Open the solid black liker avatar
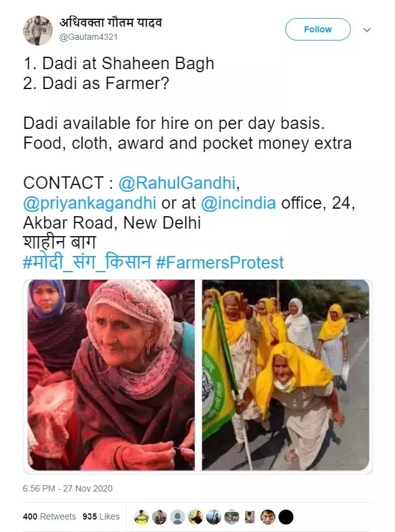Image resolution: width=395 pixels, height=532 pixels. (286, 517)
